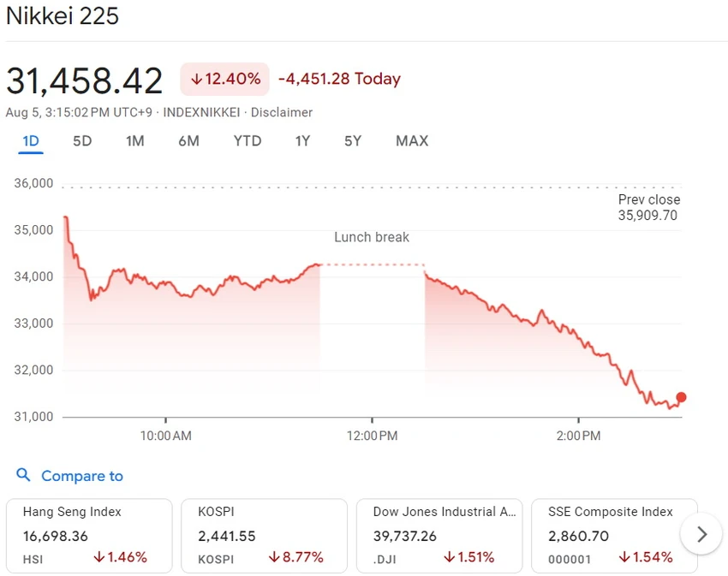The image size is (728, 576).
Task: Choose the 1Y time range tab
Action: point(302,141)
